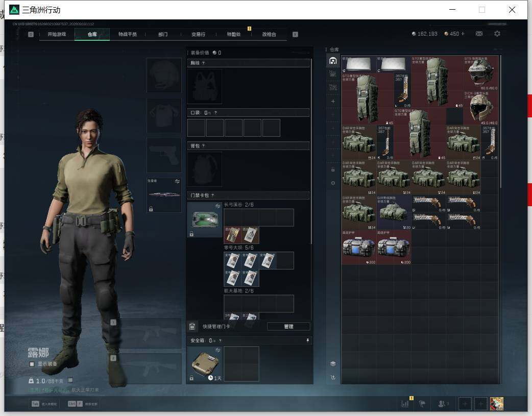Click the 管理 button
Screen dimensions: 532x416
(x=288, y=327)
